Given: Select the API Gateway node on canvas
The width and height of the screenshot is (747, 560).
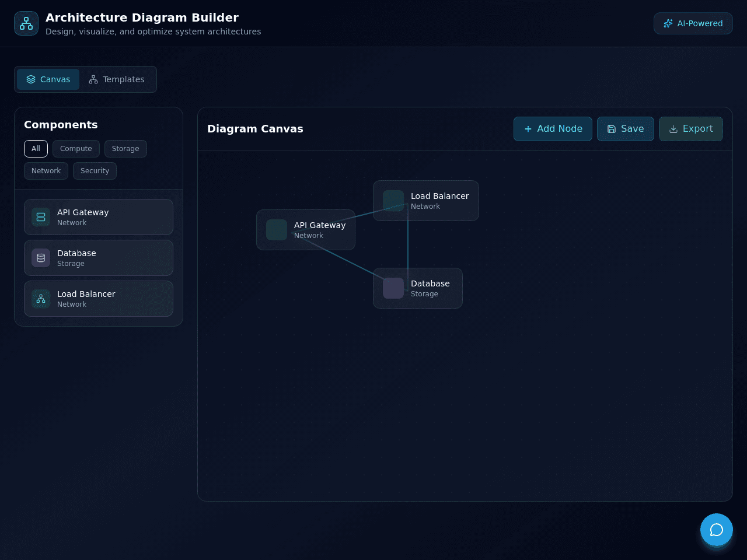Looking at the screenshot, I should [306, 230].
